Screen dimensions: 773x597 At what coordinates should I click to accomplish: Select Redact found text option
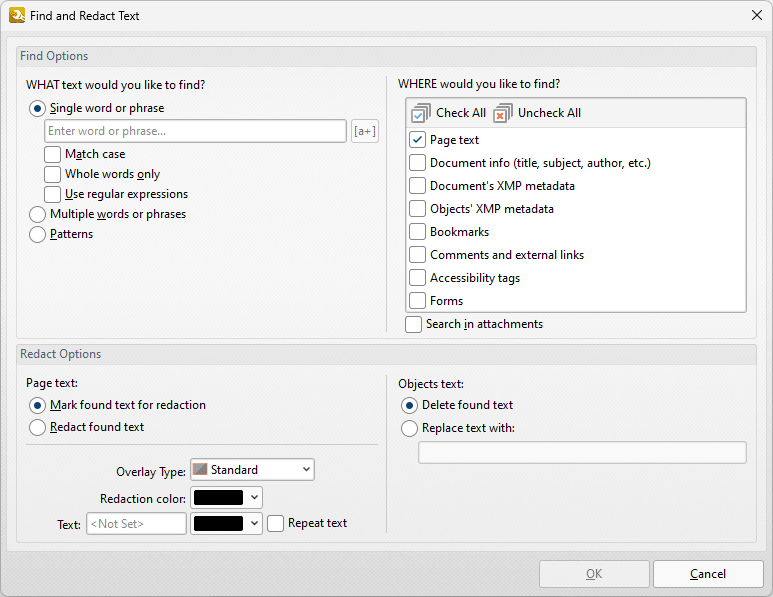click(37, 427)
